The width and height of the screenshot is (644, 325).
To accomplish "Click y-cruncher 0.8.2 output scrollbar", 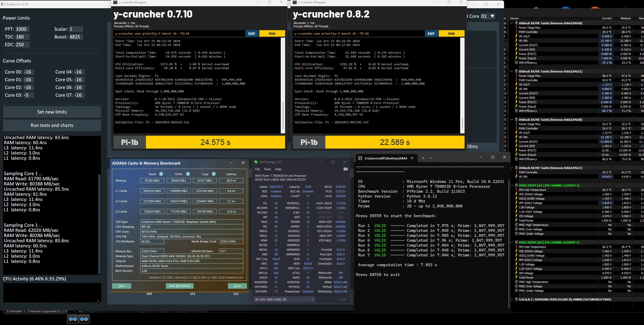I will tap(463, 123).
